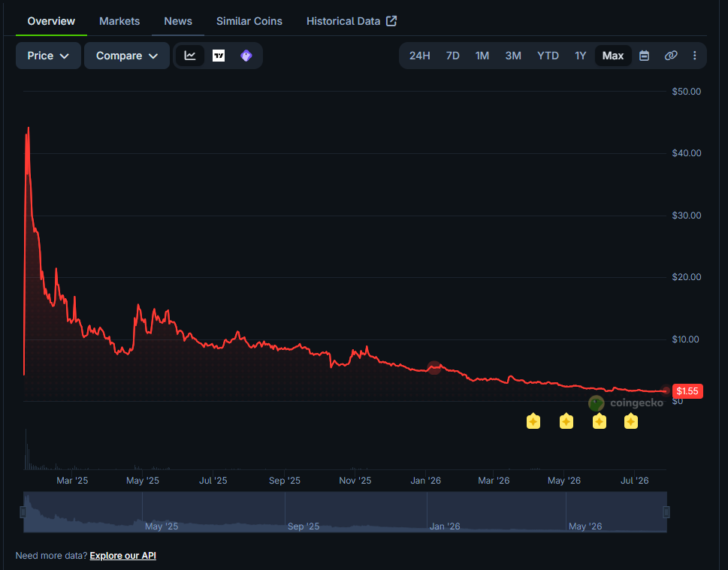Select the YTD time range option

pyautogui.click(x=548, y=56)
